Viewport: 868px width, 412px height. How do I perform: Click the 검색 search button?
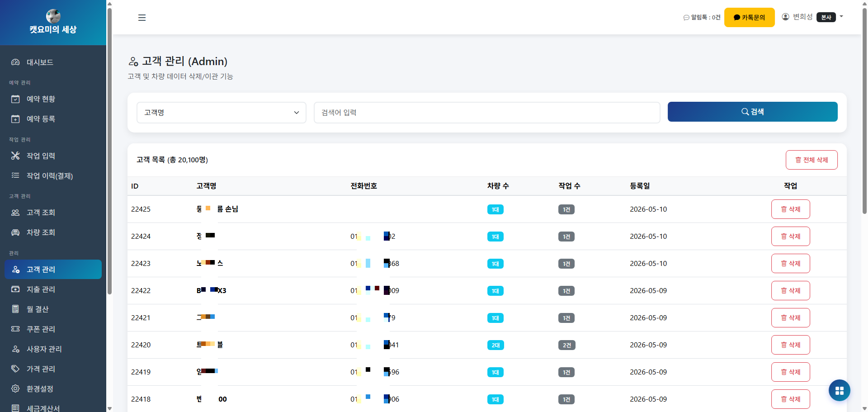(x=752, y=112)
